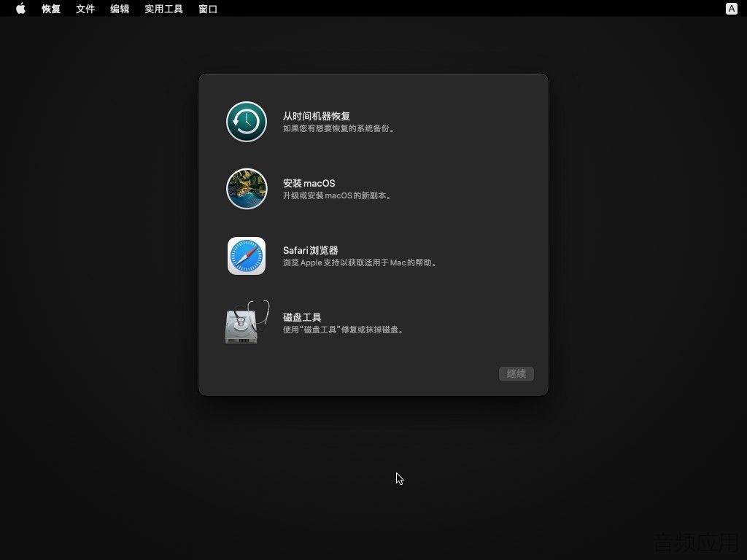747x560 pixels.
Task: Click description 如果您有想要恢复的系统备份。
Action: click(x=338, y=128)
